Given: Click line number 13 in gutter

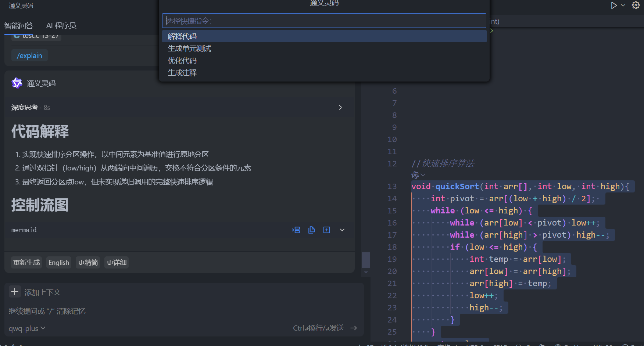Looking at the screenshot, I should coord(392,186).
